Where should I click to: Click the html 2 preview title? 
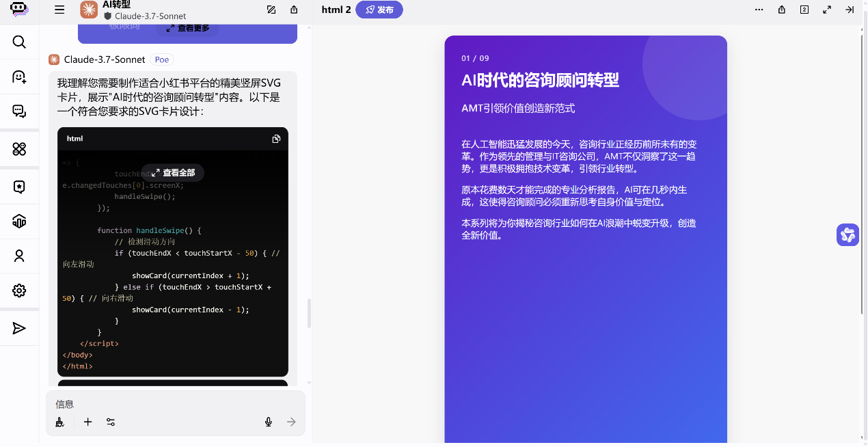(x=336, y=10)
